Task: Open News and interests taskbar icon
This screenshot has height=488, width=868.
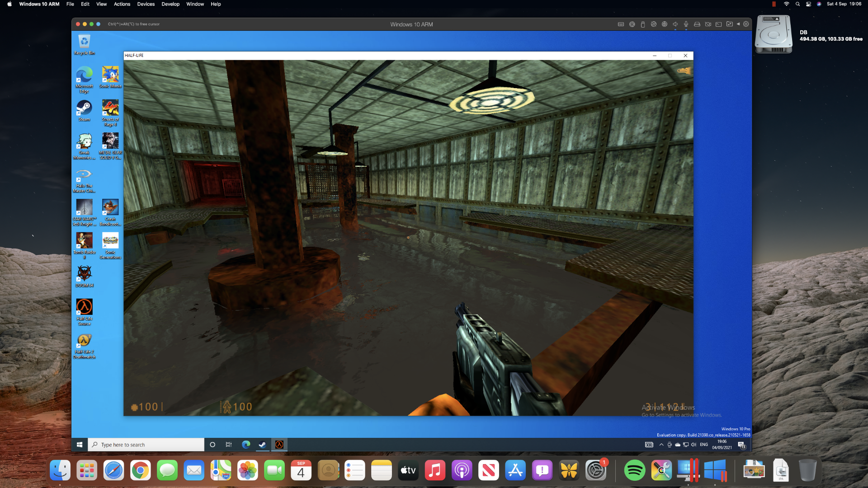Action: click(x=649, y=445)
